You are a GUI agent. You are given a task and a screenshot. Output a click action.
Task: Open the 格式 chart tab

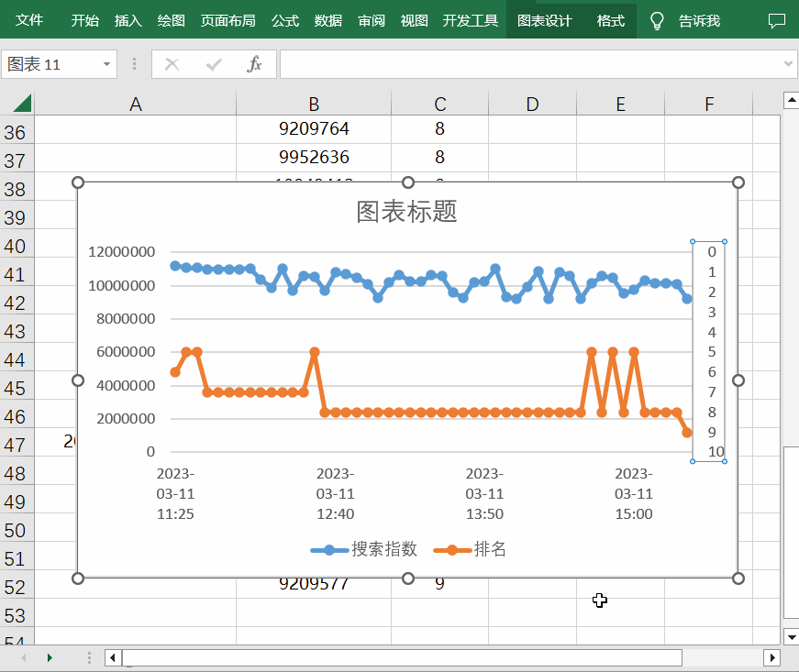pos(610,20)
